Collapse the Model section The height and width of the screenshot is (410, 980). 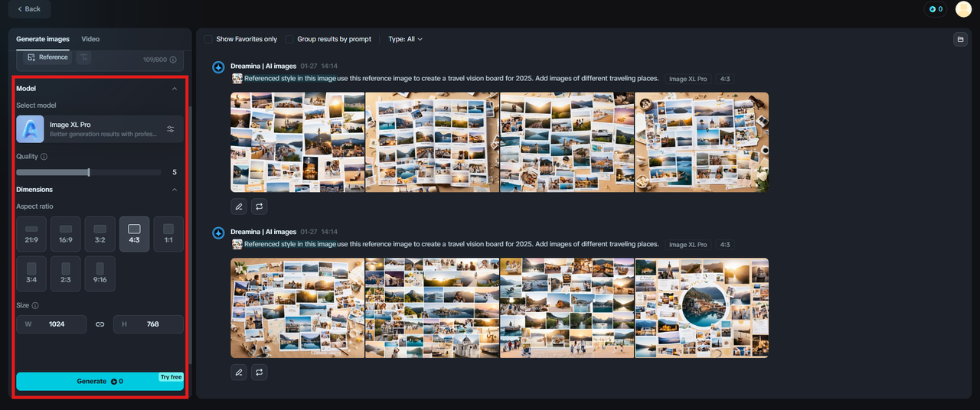[174, 89]
